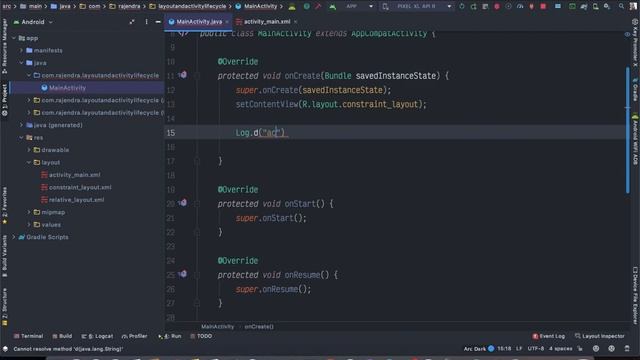Place cursor in the Log.d line
Screen dimensions: 640x360
[x=395, y=133]
